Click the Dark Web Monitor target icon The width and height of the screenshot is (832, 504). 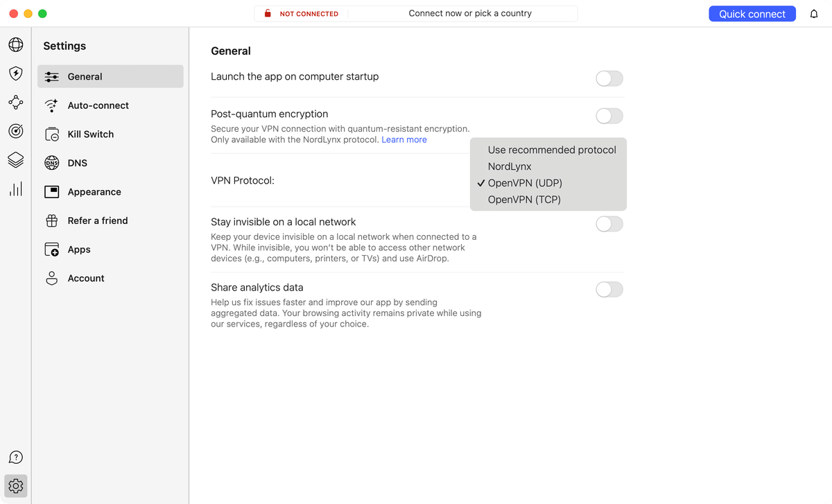tap(15, 131)
